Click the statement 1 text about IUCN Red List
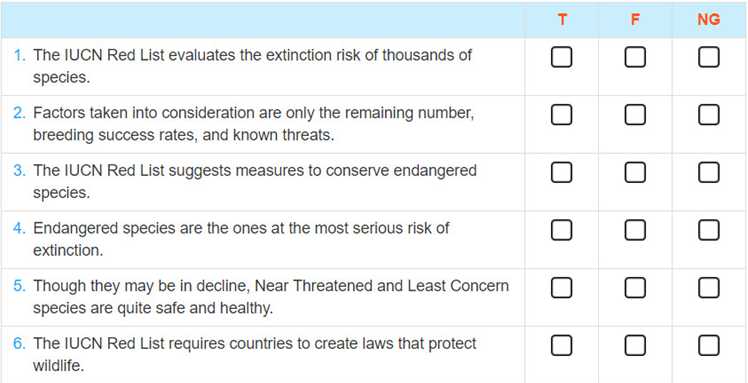Viewport: 748px width, 383px height. (x=252, y=66)
